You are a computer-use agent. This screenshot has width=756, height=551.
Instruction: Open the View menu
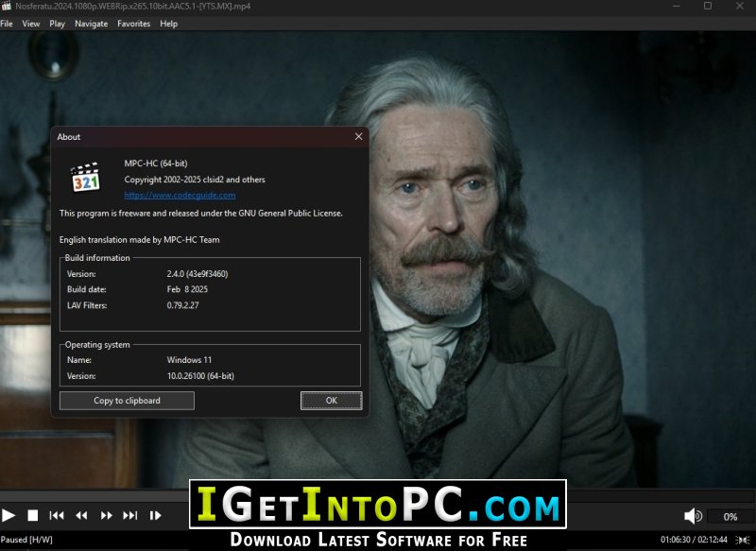tap(31, 24)
